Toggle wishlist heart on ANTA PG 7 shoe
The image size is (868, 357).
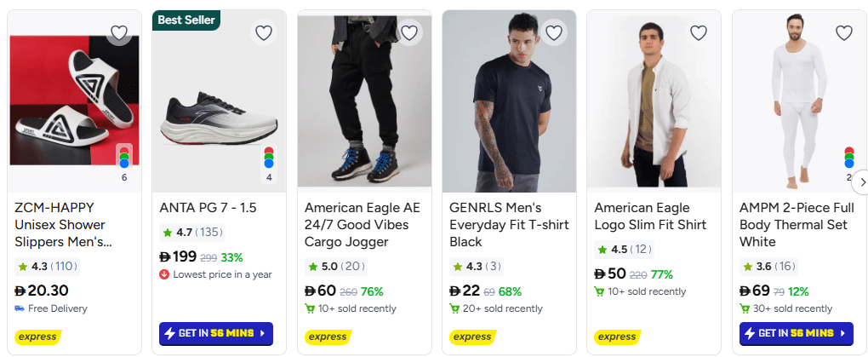click(264, 33)
